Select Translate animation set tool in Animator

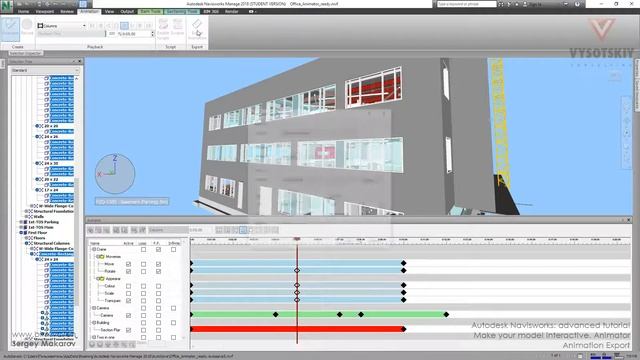[91, 230]
